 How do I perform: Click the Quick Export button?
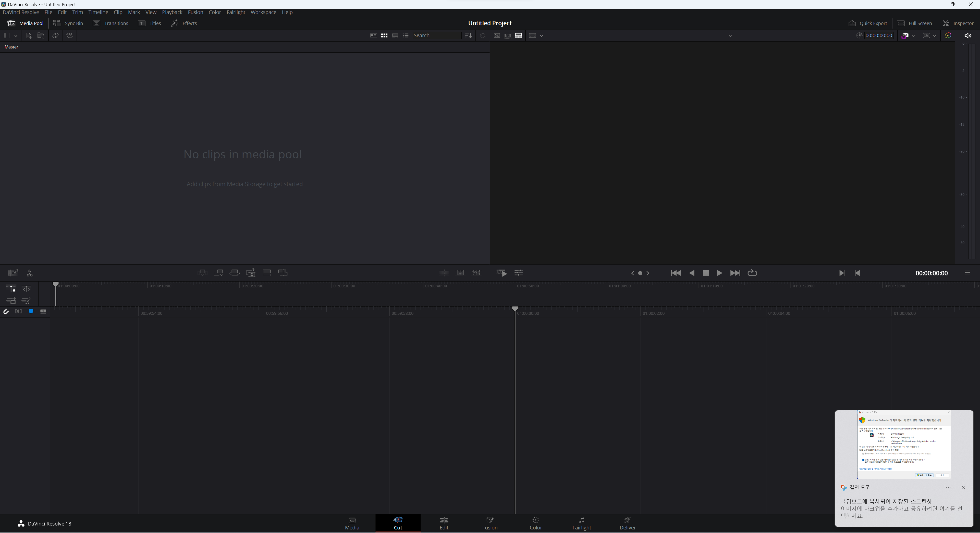[868, 23]
